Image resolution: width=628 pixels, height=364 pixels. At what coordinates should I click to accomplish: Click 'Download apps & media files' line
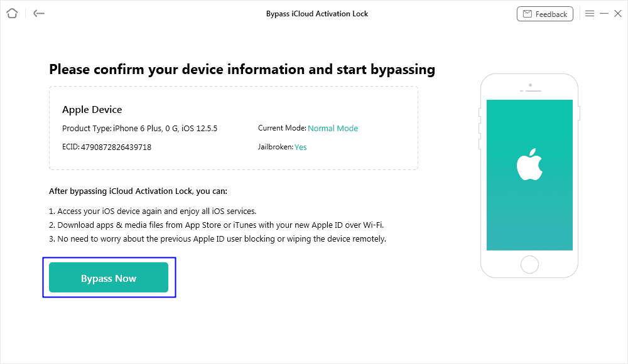(216, 225)
